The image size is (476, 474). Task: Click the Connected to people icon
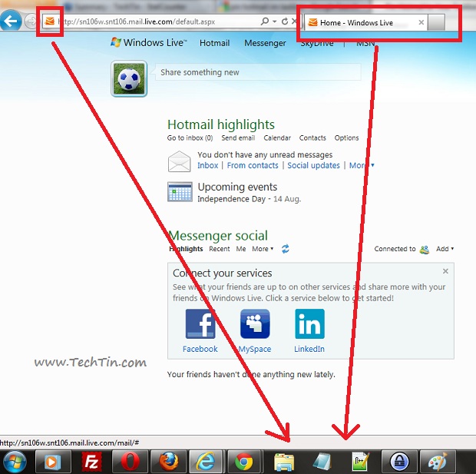coord(424,250)
